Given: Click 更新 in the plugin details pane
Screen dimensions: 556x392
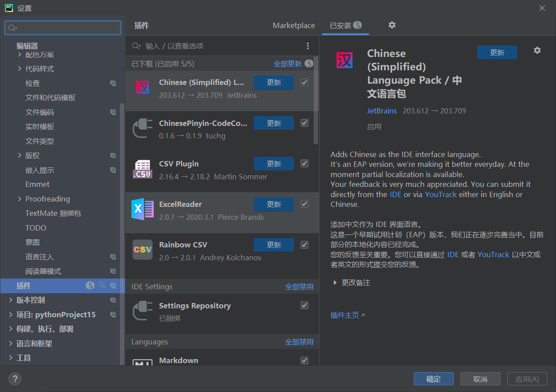Looking at the screenshot, I should (x=497, y=53).
